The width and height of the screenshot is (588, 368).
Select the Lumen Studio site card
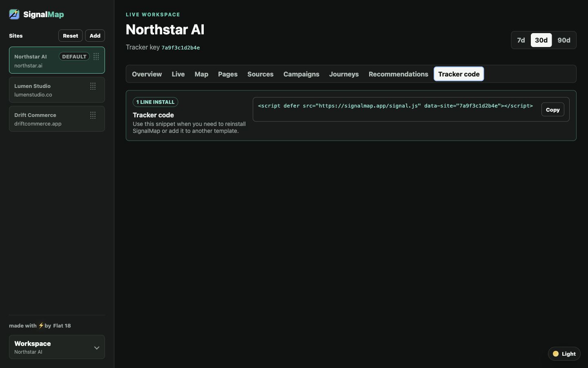pos(57,90)
